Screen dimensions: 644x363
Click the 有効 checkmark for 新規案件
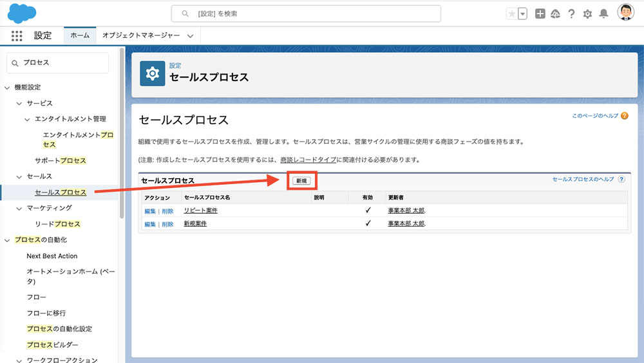coord(368,223)
